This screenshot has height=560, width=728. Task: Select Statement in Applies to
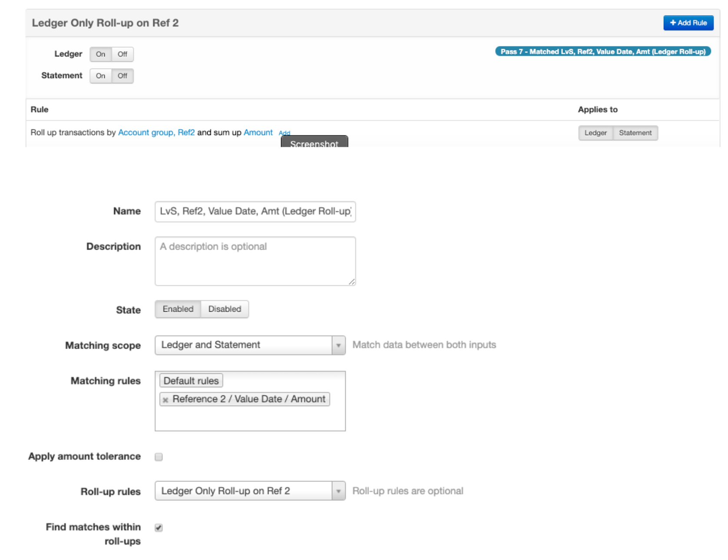[635, 133]
